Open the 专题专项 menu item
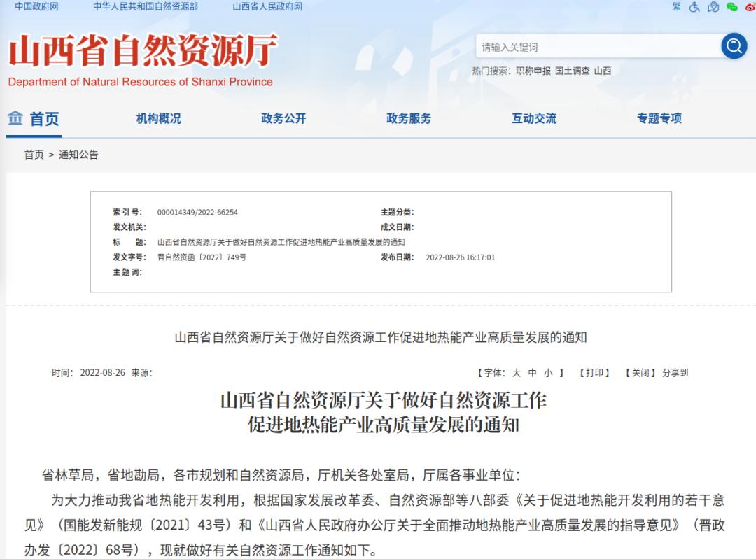Image resolution: width=756 pixels, height=559 pixels. (x=659, y=119)
